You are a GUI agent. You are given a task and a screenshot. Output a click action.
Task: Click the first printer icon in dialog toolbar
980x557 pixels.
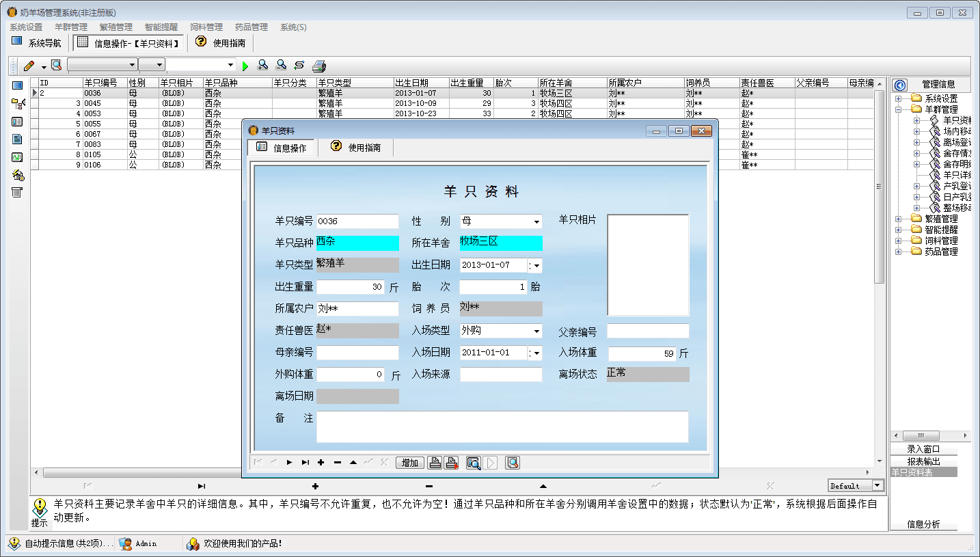(435, 463)
